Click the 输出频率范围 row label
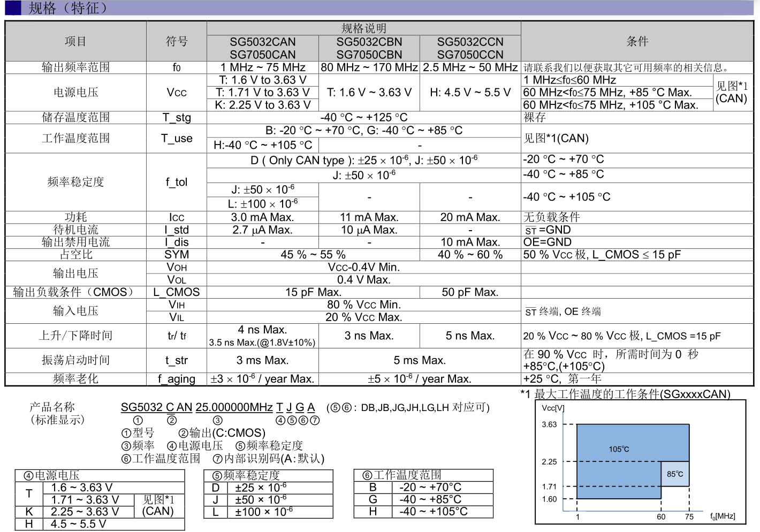 75,67
